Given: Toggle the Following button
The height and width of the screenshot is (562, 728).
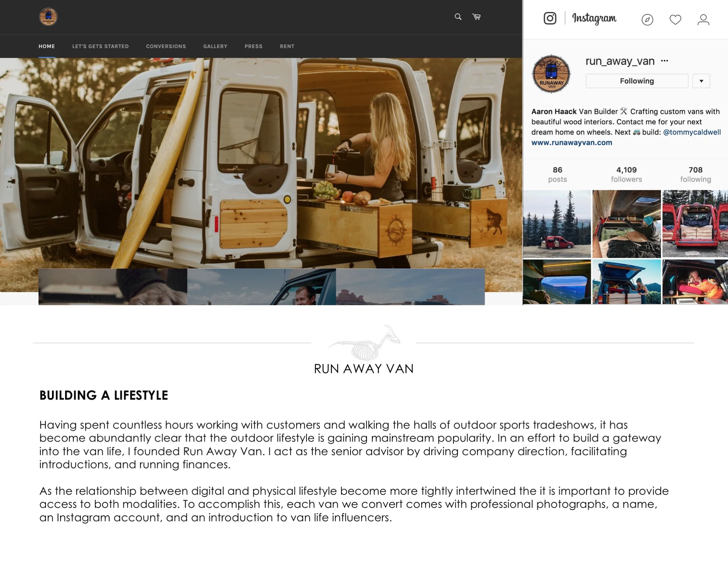Looking at the screenshot, I should (x=637, y=81).
